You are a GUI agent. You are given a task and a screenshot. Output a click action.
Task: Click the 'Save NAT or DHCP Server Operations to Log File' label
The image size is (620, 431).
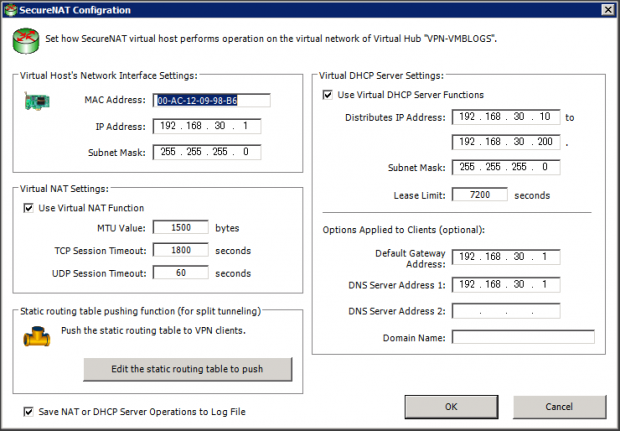click(142, 412)
